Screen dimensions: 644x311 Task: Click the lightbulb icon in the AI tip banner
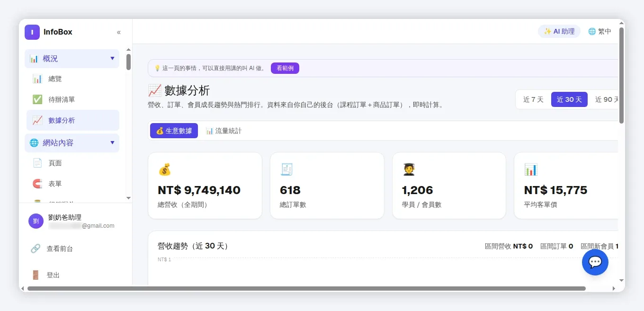tap(157, 68)
